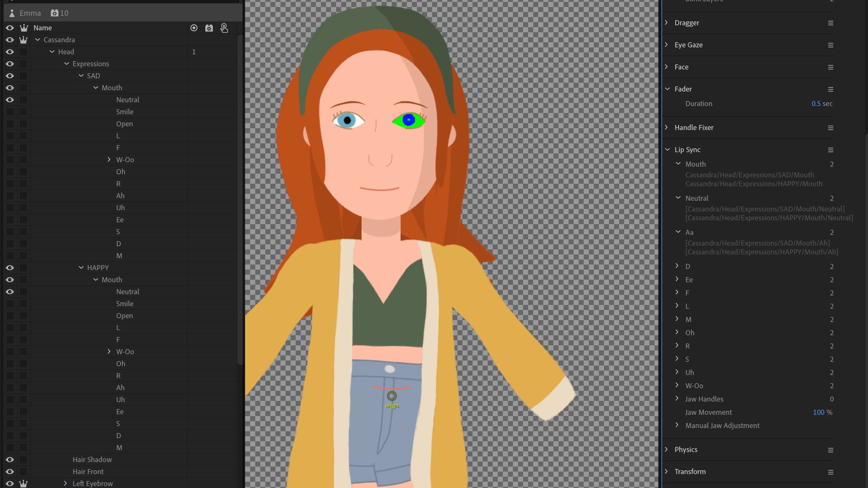Viewport: 868px width, 488px height.
Task: Click the crown icon on Cassandra row
Action: (23, 40)
